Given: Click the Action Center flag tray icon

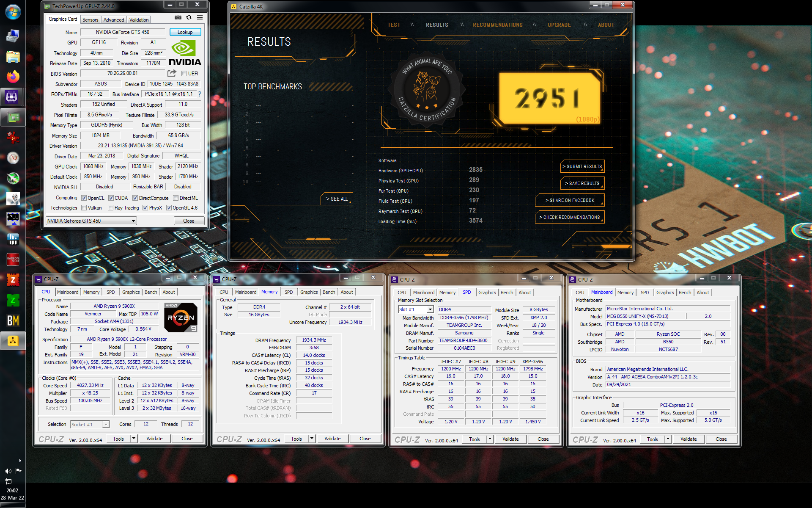Looking at the screenshot, I should [x=18, y=471].
